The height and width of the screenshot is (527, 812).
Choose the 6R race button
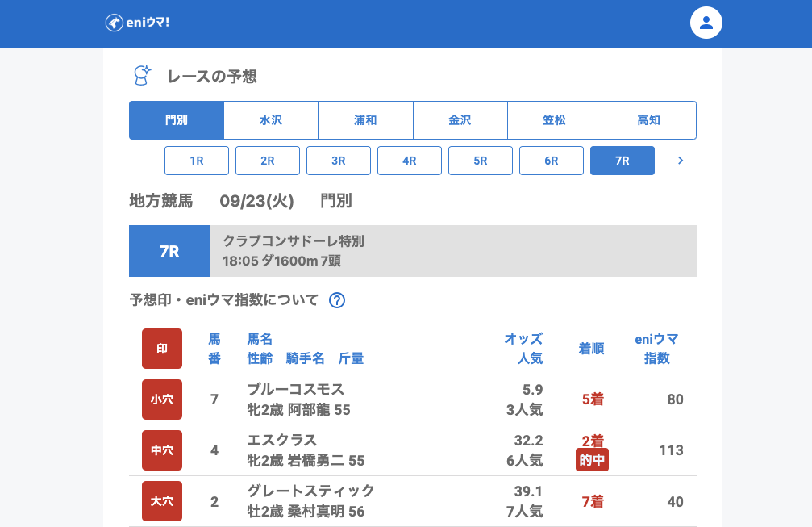point(552,161)
